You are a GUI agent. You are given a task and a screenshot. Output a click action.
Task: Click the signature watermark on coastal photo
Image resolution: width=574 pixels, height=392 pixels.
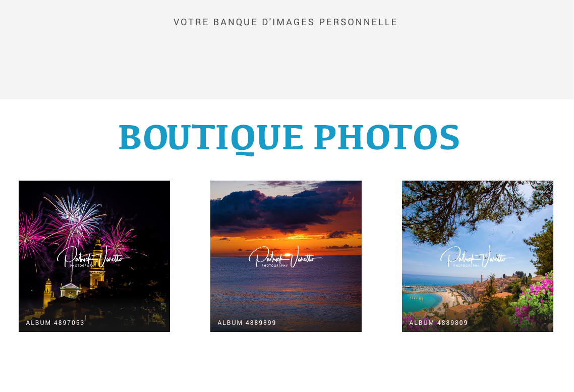pyautogui.click(x=478, y=257)
